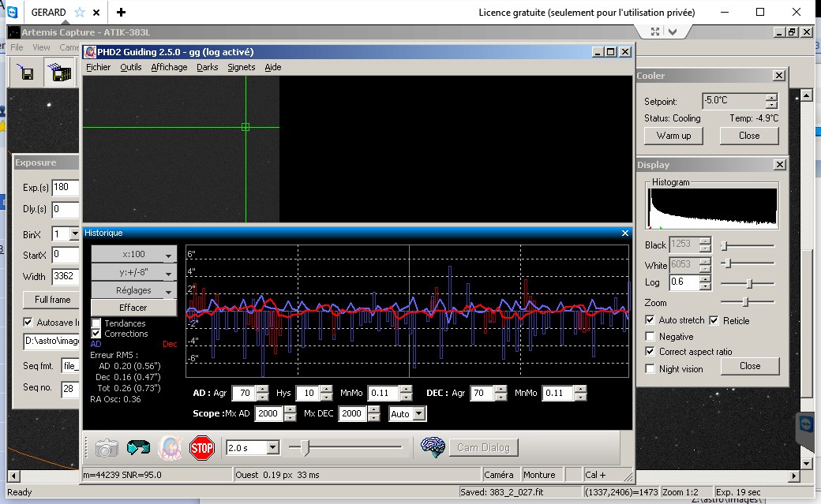Viewport: 821px width, 504px height.
Task: Expand the Scope Auto dropdown
Action: pyautogui.click(x=418, y=414)
